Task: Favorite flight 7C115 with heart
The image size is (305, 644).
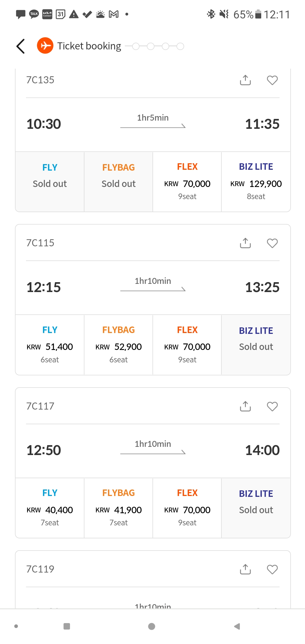Action: click(272, 243)
